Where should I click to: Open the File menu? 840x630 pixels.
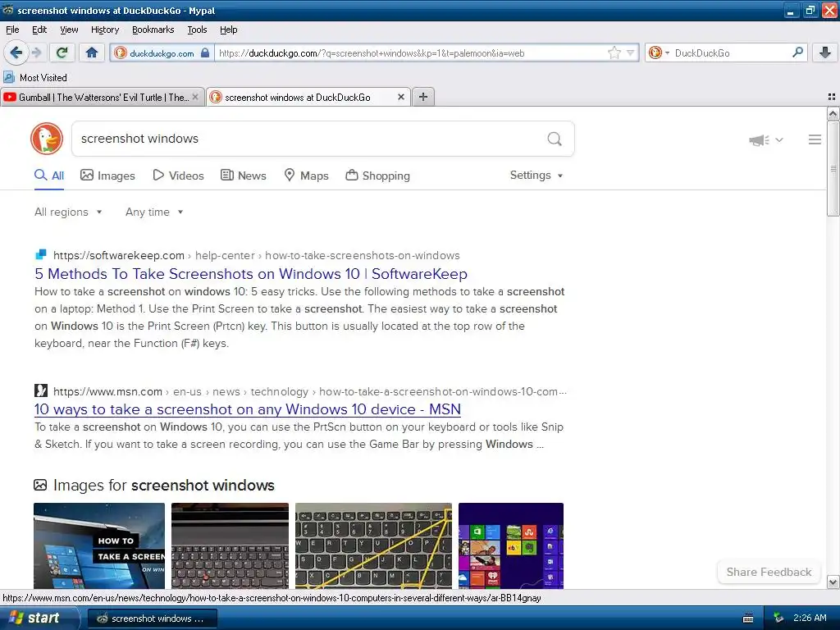point(12,30)
